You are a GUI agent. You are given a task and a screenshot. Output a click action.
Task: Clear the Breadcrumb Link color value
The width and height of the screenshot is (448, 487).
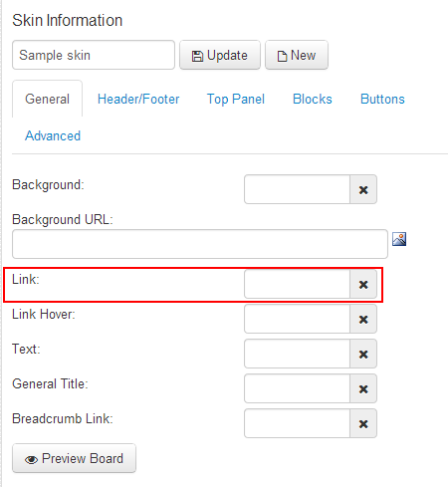point(363,423)
